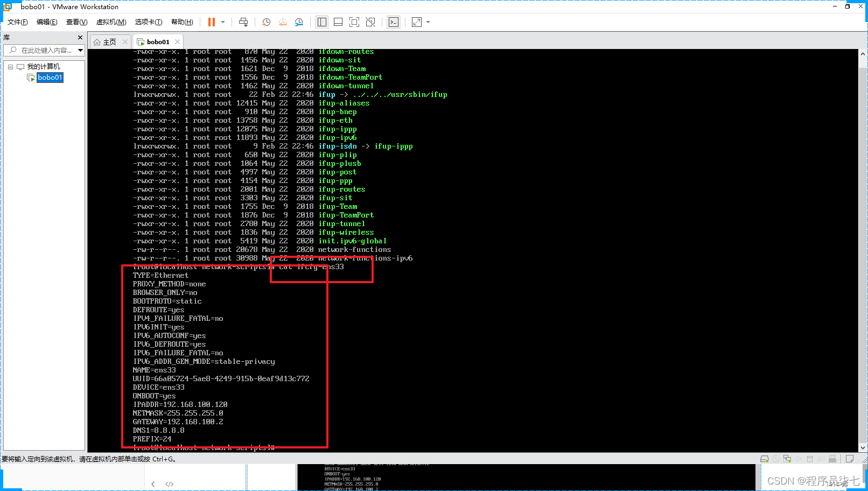Viewport: 868px width, 491px height.
Task: Open the 文件(F) menu
Action: point(17,22)
